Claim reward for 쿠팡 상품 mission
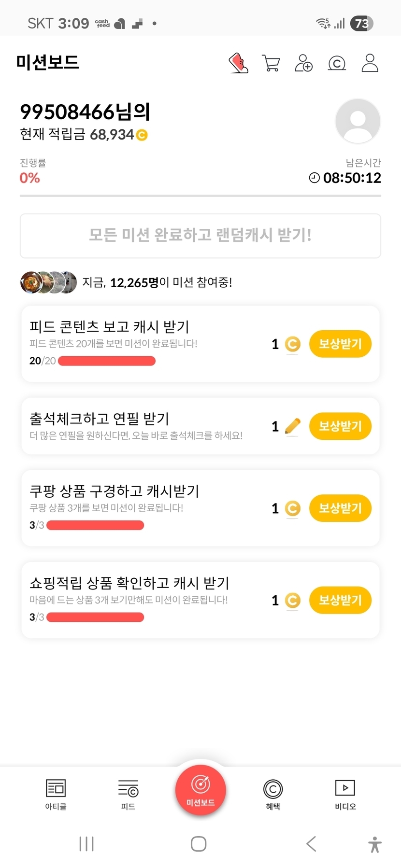 coord(340,508)
